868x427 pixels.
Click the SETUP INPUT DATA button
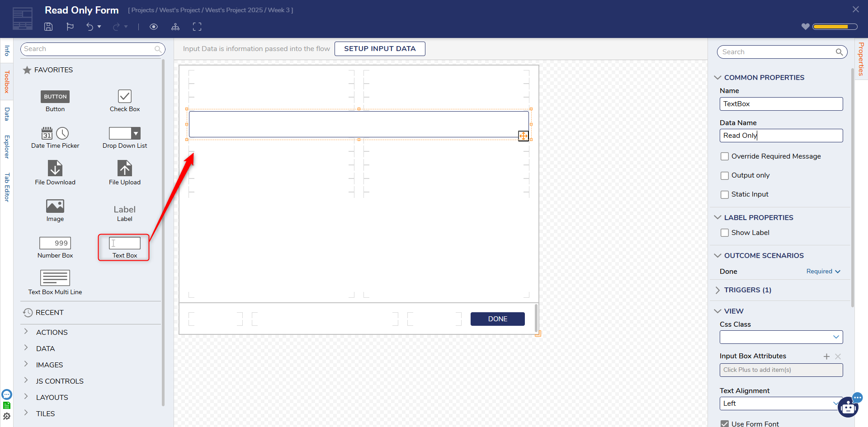coord(380,49)
